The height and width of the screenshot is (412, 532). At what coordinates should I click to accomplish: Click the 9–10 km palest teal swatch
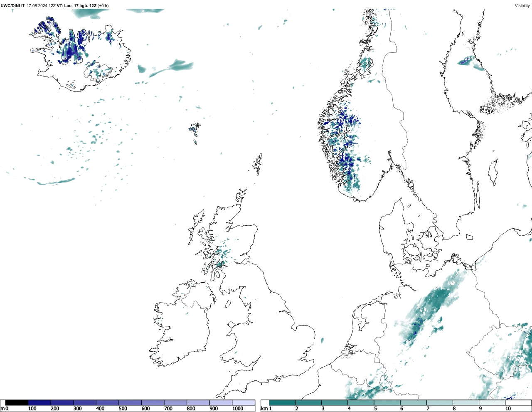pyautogui.click(x=492, y=403)
